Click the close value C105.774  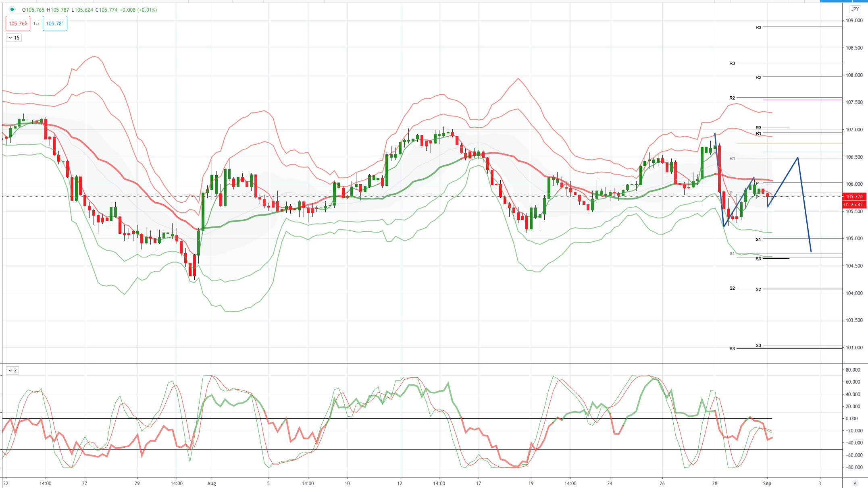(106, 10)
